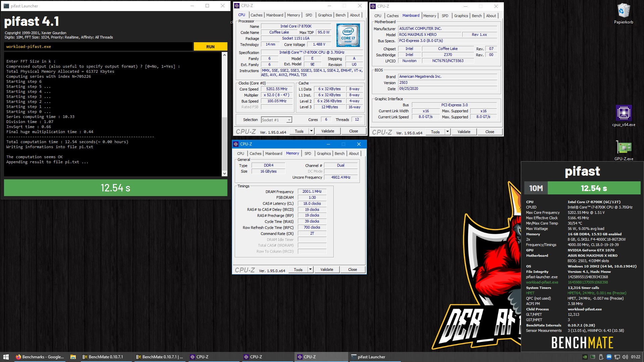Click BenchMate panel 12.54 s score bar
The height and width of the screenshot is (362, 644).
click(x=594, y=188)
